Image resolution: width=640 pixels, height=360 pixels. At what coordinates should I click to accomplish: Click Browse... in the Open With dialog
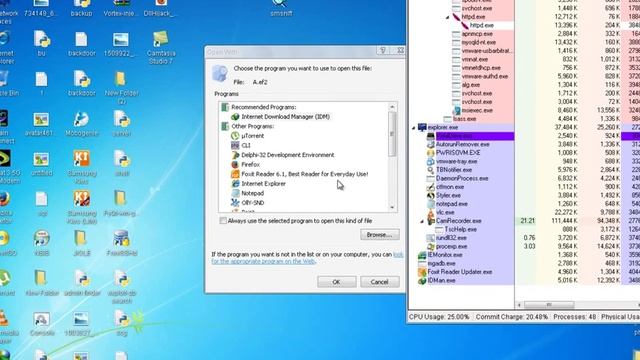pyautogui.click(x=380, y=235)
